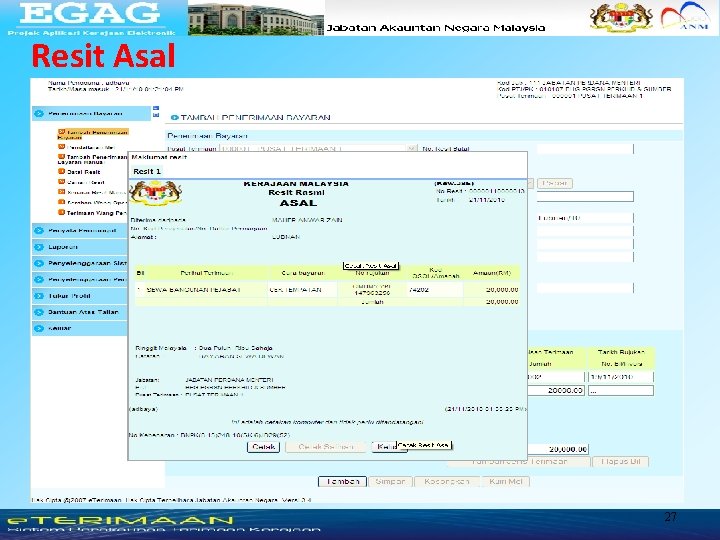
Task: Select the Resit 1 tab
Action: tap(147, 171)
